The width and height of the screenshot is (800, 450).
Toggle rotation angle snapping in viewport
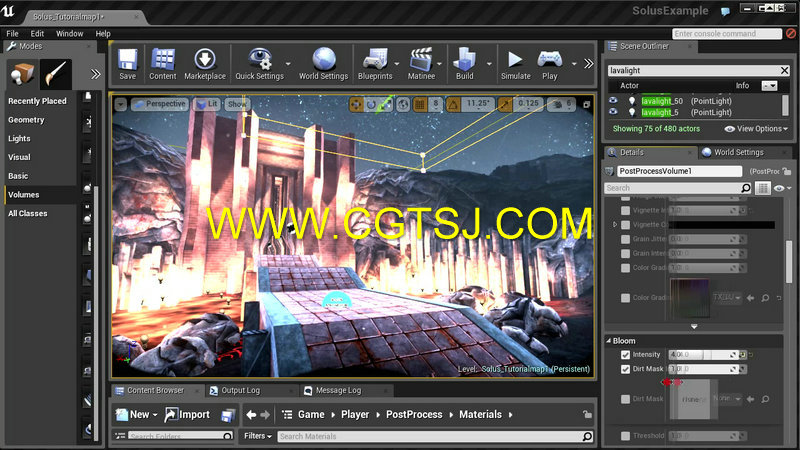(x=453, y=105)
